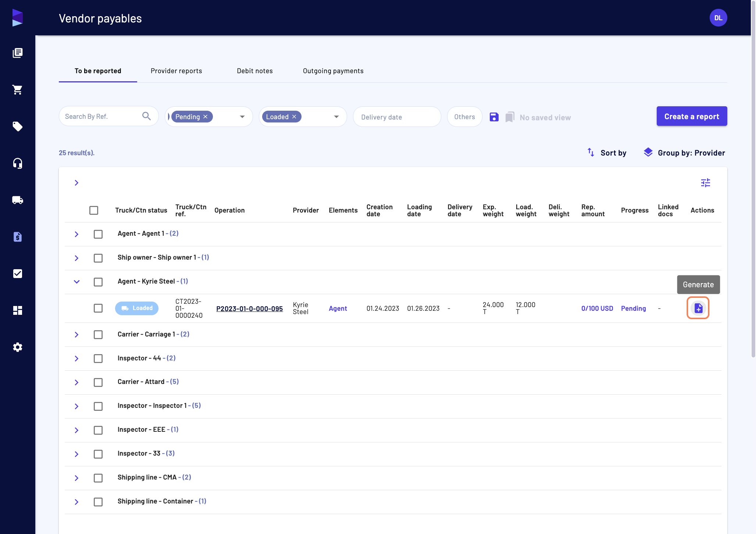Open the Others filter button
Image resolution: width=756 pixels, height=534 pixels.
(x=464, y=117)
